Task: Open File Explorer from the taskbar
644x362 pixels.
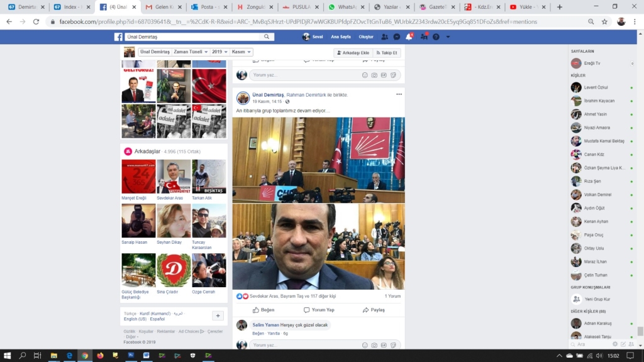Action: point(54,356)
